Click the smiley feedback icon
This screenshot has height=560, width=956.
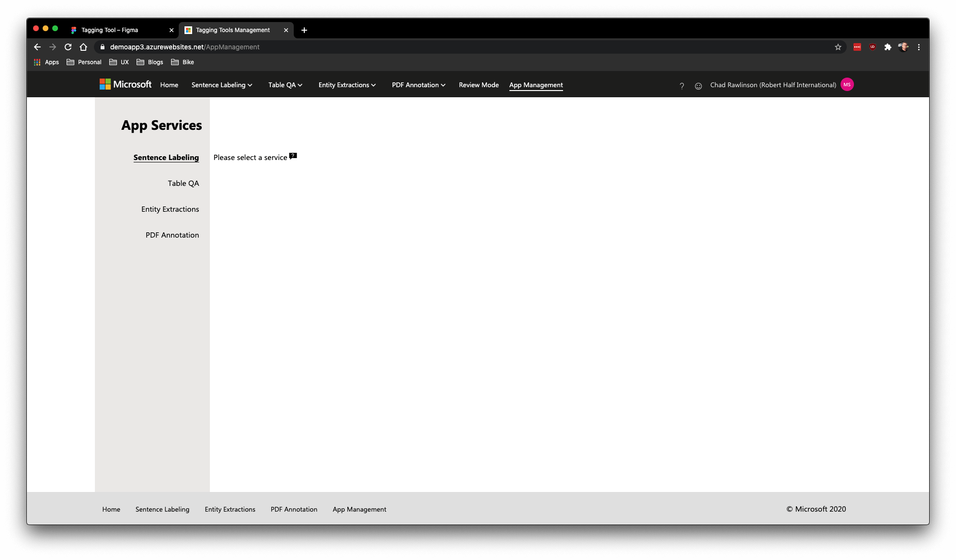click(698, 86)
